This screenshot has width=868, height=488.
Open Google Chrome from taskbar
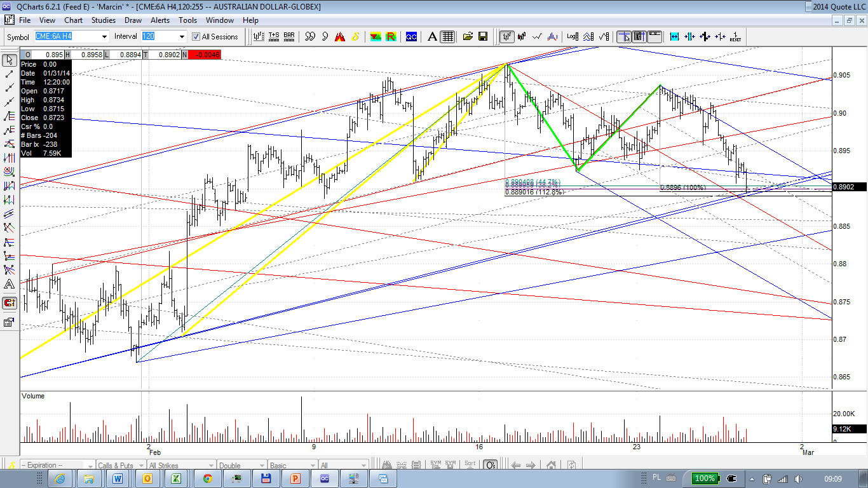[208, 478]
